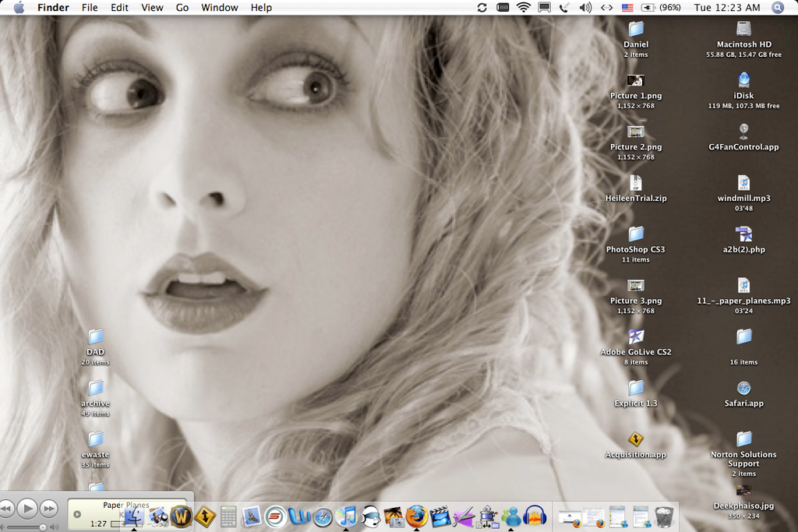Open Calculator from the dock
Viewport: 798px width, 532px height.
pos(228,516)
